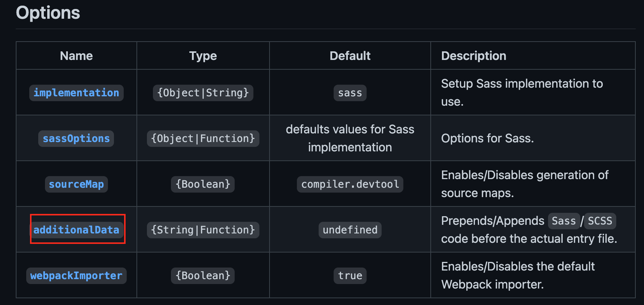644x305 pixels.
Task: Open the implementation option link
Action: pos(76,93)
